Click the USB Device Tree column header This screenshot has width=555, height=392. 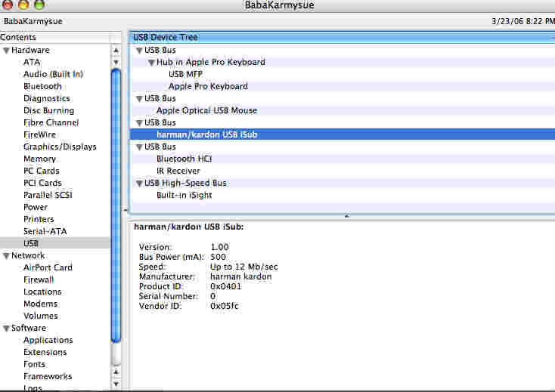tap(343, 37)
